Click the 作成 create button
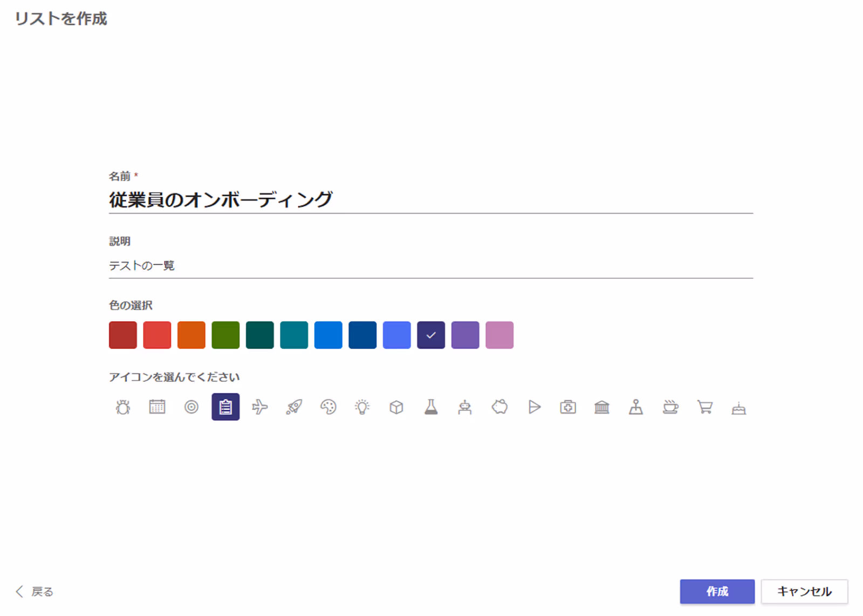Image resolution: width=863 pixels, height=616 pixels. click(x=717, y=592)
